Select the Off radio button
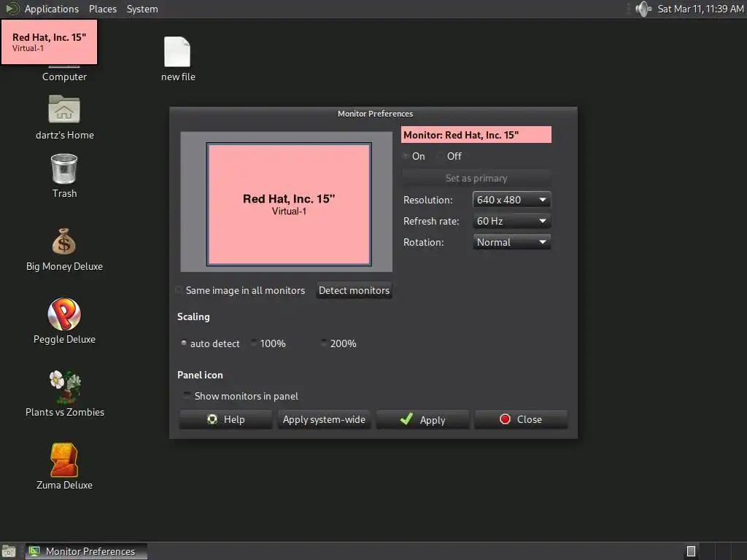The height and width of the screenshot is (560, 747). 441,156
